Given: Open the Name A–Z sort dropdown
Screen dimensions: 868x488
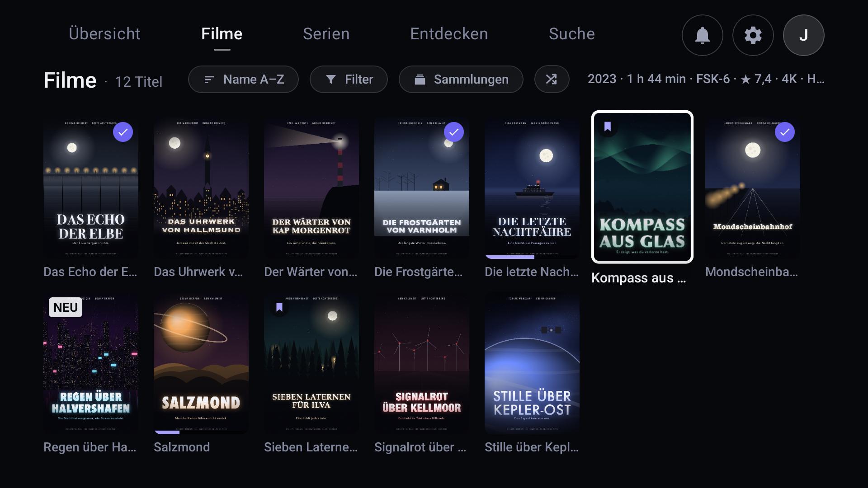Looking at the screenshot, I should 243,80.
